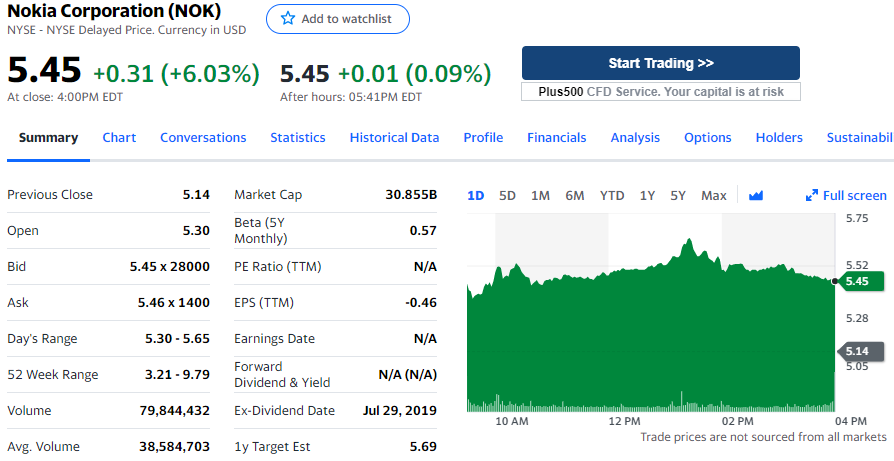
Task: Click the Ask value 5.46 x 1400
Action: (174, 303)
